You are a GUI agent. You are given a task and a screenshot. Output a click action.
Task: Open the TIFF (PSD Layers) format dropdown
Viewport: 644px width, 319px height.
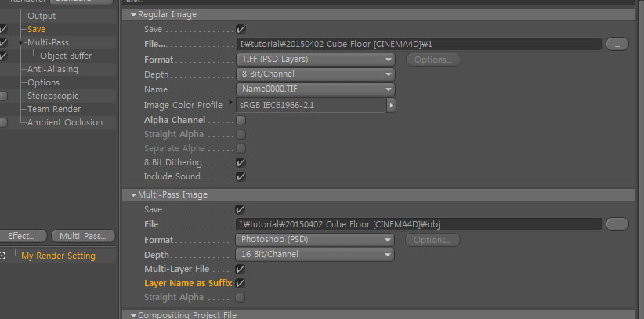[x=316, y=60]
